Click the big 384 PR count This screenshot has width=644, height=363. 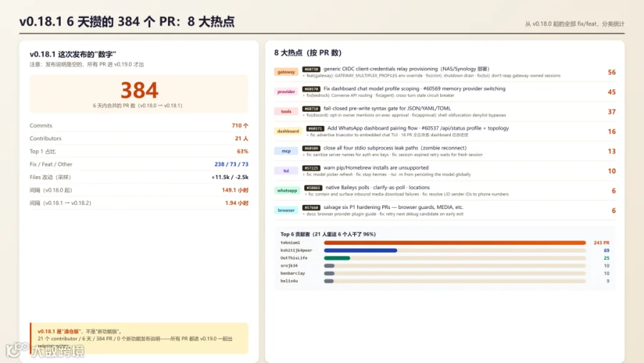click(x=140, y=90)
